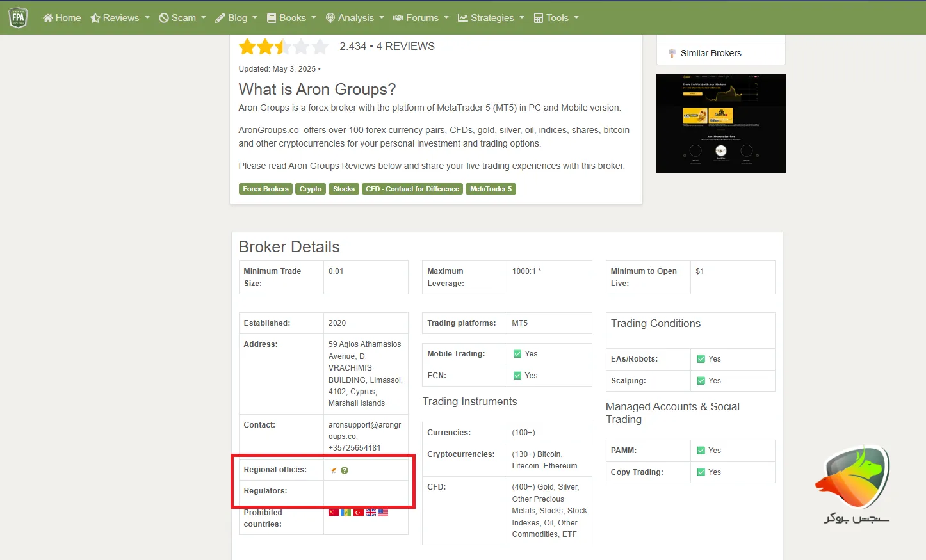Open the Aron Groups website screenshot thumbnail
This screenshot has height=560, width=926.
(720, 124)
